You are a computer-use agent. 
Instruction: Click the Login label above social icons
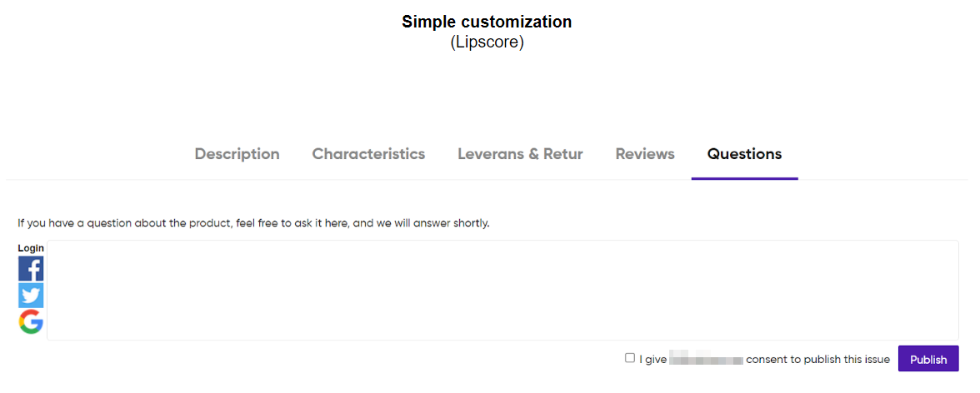pos(31,248)
